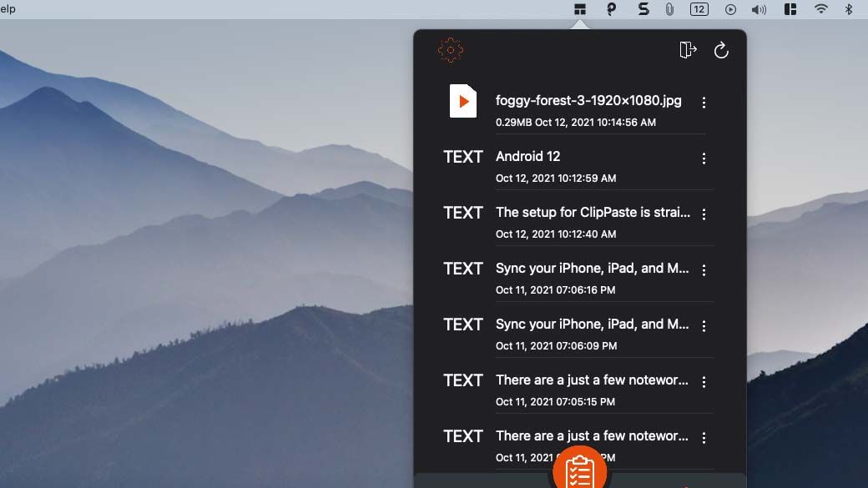The width and height of the screenshot is (868, 488).
Task: Open the paperclip icon in the menu bar
Action: click(x=668, y=9)
